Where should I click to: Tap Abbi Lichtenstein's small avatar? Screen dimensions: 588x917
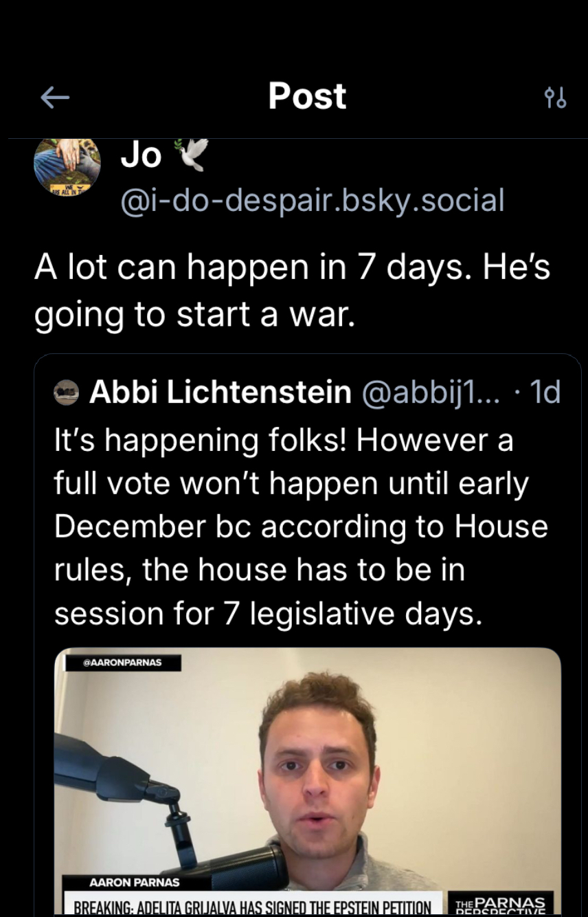(x=66, y=393)
